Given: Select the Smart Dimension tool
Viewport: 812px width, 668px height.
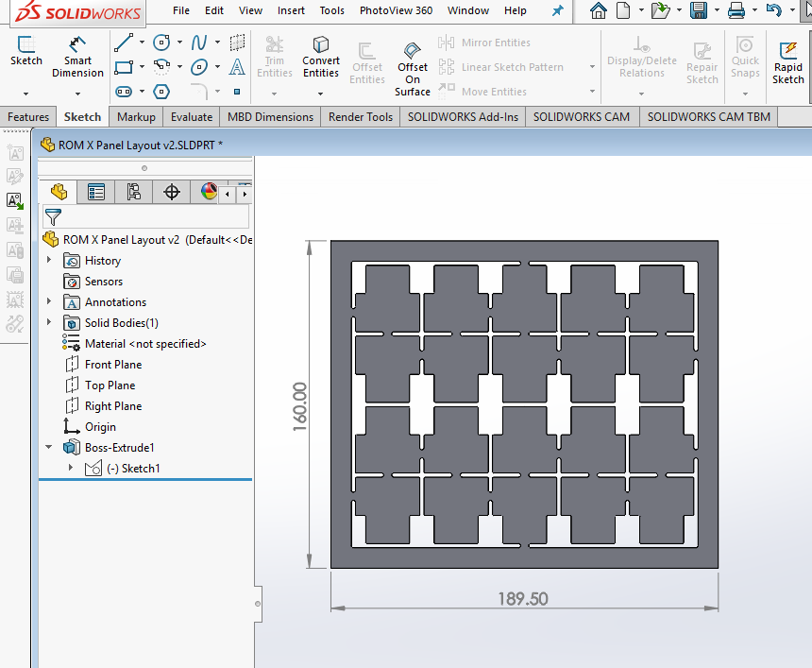Looking at the screenshot, I should [77, 57].
